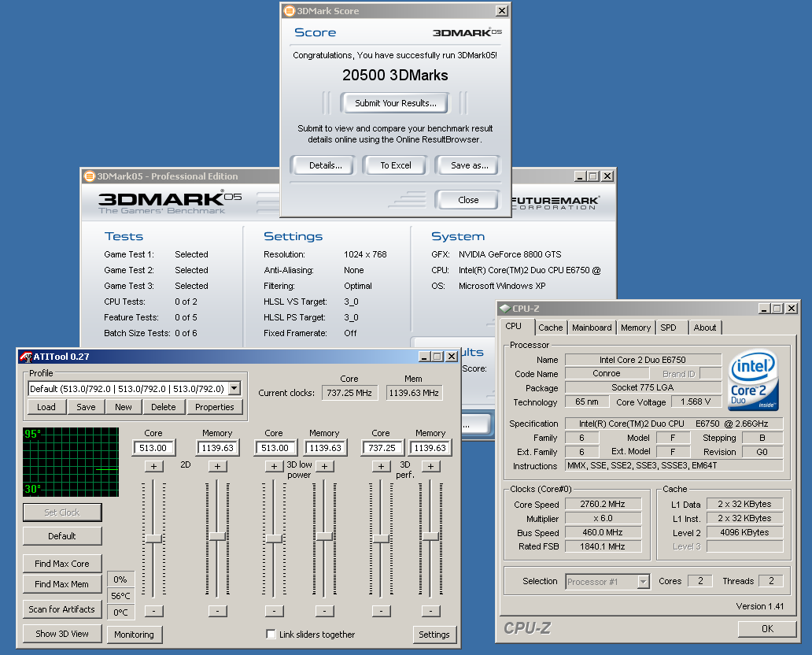The image size is (812, 655).
Task: Decrease 2D Core clock with minus button
Action: coord(153,611)
